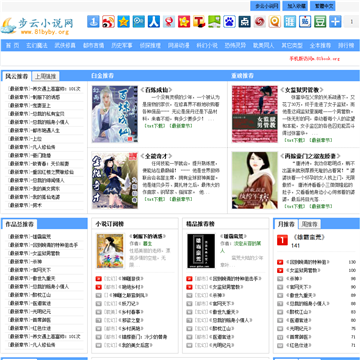Share via the yellow-star QQ Zone icon
360x360 pixels.
[124, 22]
